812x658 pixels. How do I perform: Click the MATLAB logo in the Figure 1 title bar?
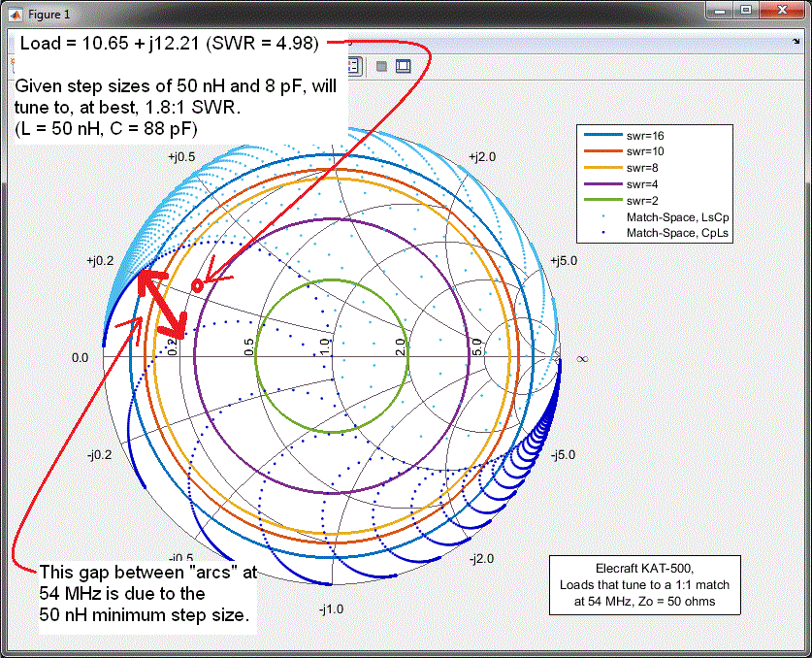(x=15, y=15)
